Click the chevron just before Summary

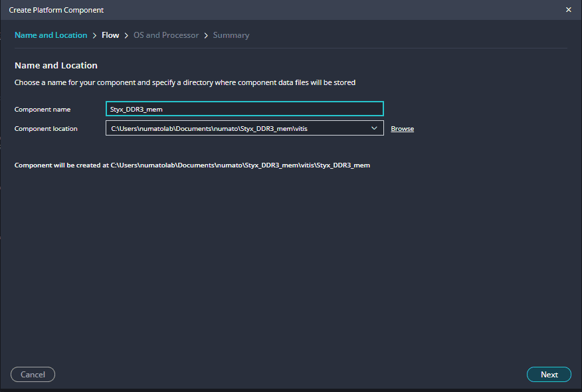(206, 35)
